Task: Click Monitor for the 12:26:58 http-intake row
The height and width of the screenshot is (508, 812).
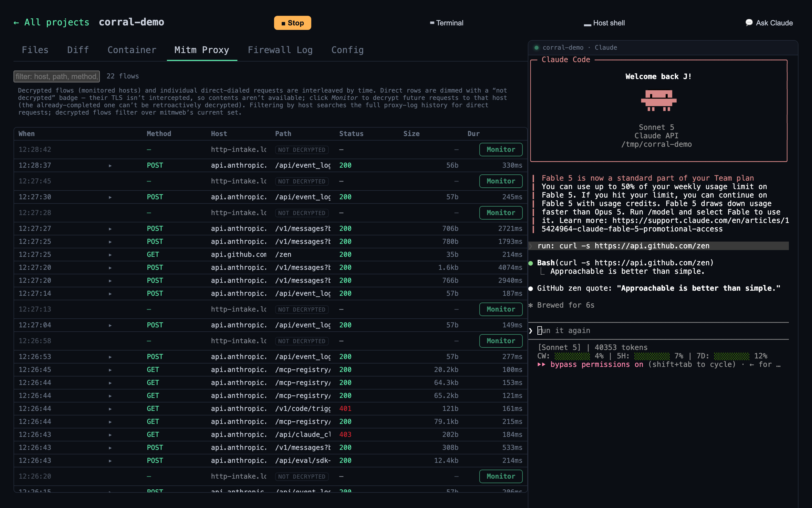Action: point(501,341)
